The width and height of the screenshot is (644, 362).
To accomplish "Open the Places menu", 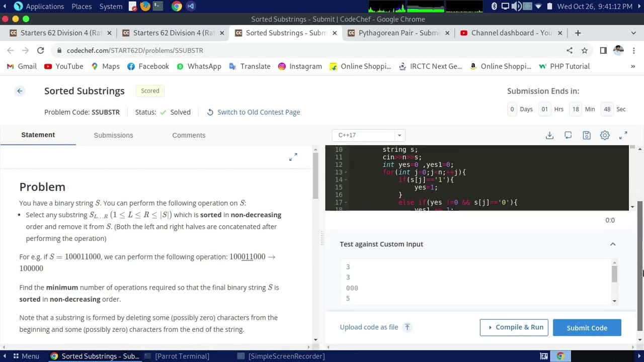I will [x=82, y=7].
